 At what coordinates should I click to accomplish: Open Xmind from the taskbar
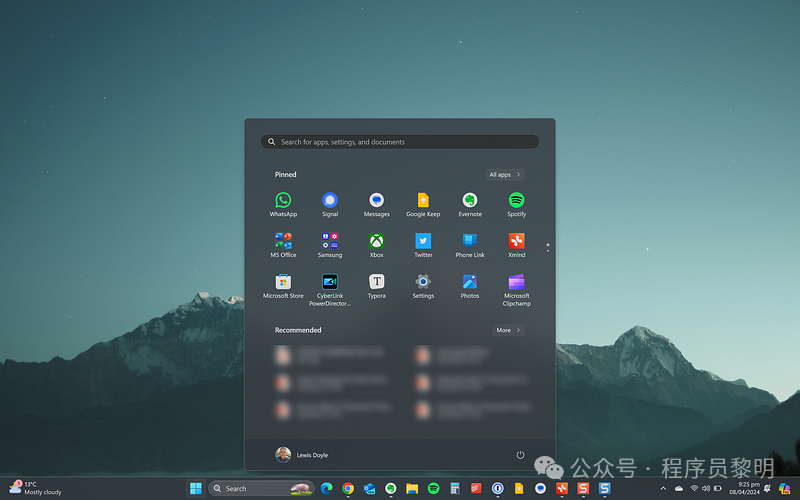click(x=562, y=488)
